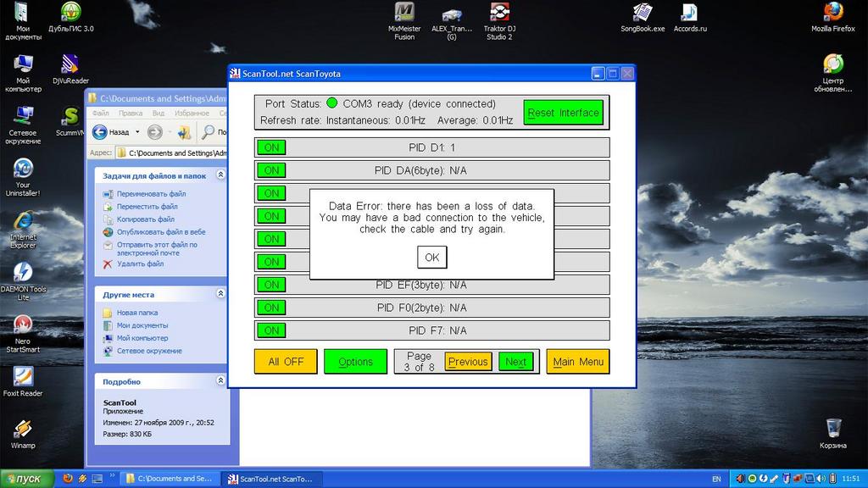
Task: Click Переместить файл link
Action: coord(147,207)
